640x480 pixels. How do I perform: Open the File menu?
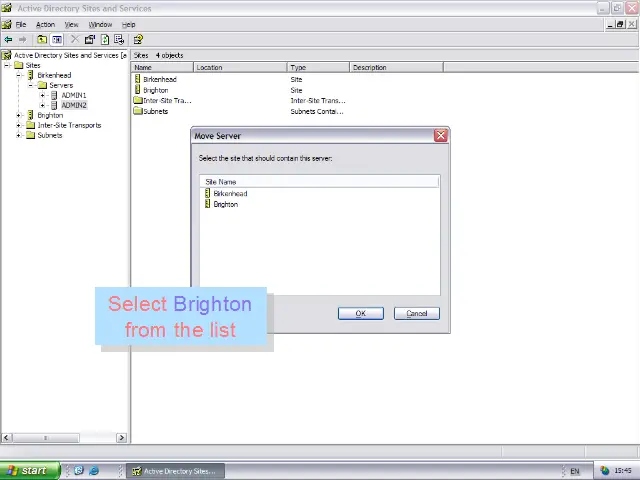[x=21, y=24]
